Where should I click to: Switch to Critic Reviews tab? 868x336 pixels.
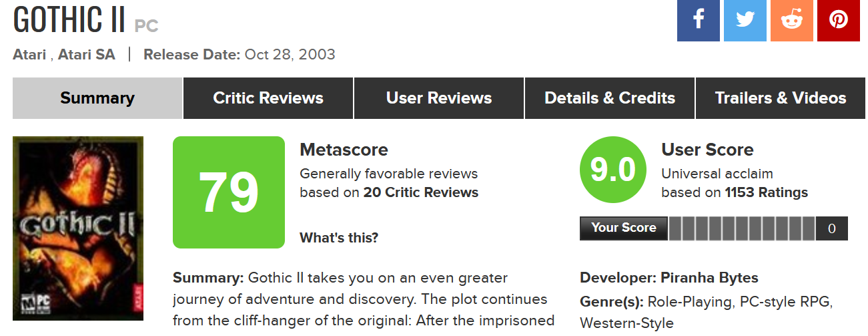point(268,98)
